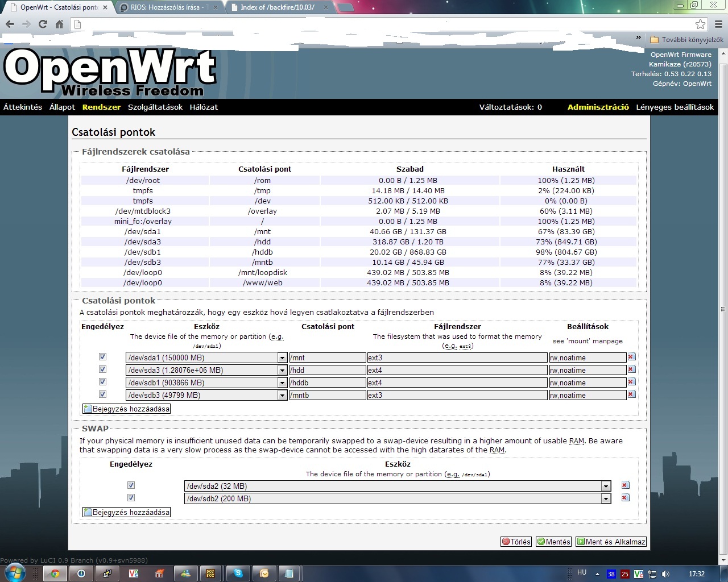
Task: Open Skype from the taskbar
Action: pyautogui.click(x=238, y=573)
